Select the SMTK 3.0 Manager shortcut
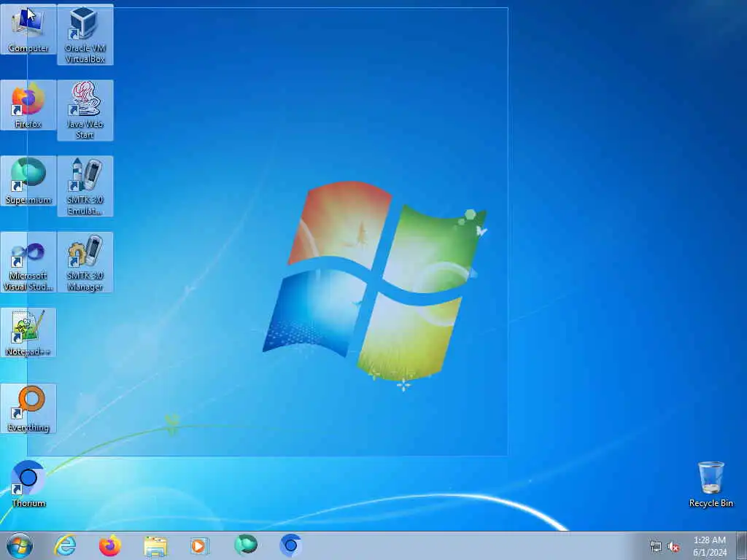747x560 pixels. 85,262
